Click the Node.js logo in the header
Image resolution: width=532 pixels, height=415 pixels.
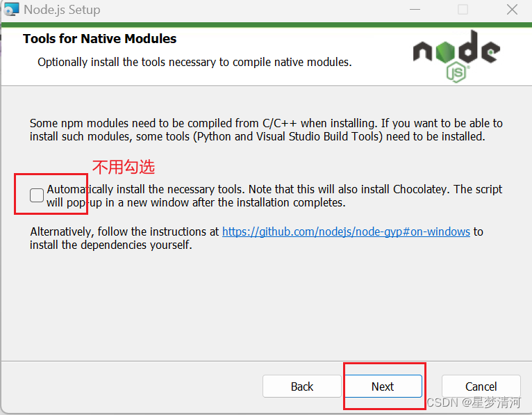[456, 56]
